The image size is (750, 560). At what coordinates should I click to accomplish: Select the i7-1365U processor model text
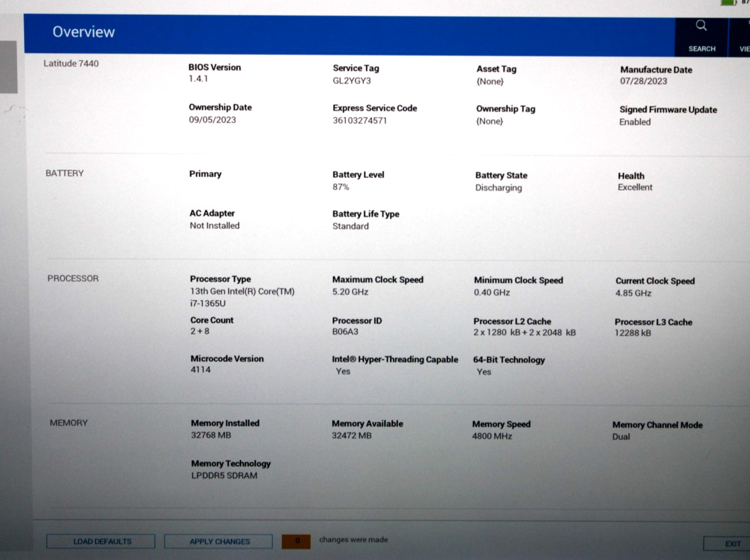click(208, 303)
